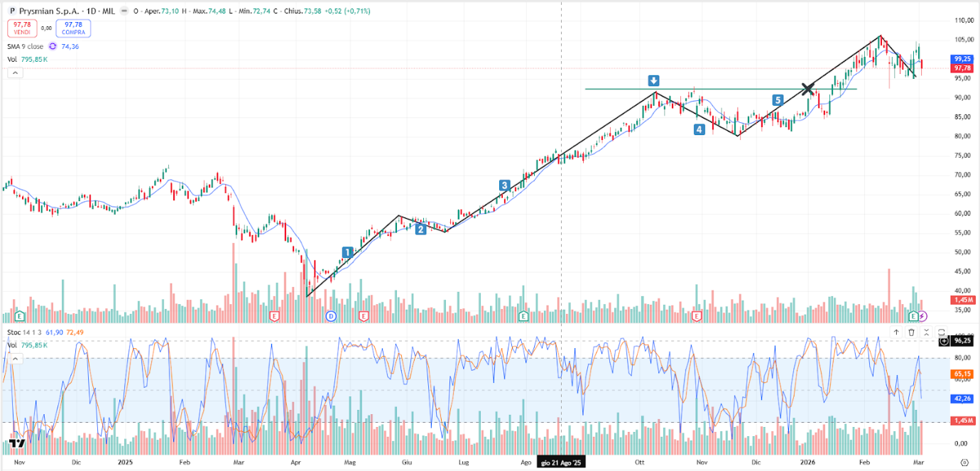Click the plus crosshair icon beside 96,25
Screen dimensions: 980x471
click(944, 341)
